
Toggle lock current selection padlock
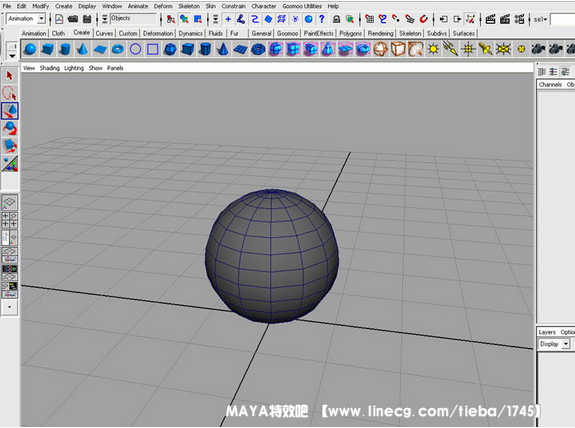click(x=336, y=19)
